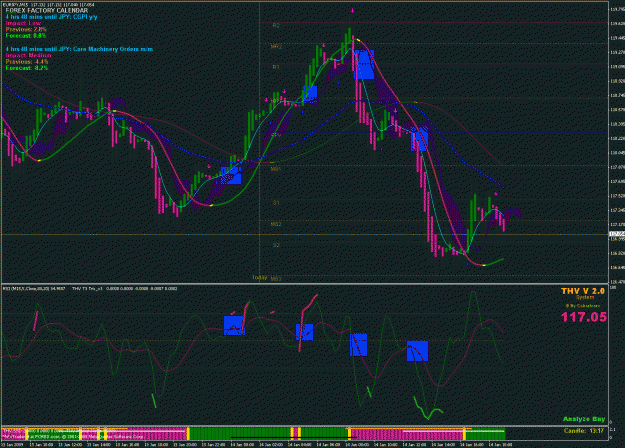This screenshot has height=448, width=625.
Task: Click the FOREX FACTORY CALENDAR heading
Action: 47,11
